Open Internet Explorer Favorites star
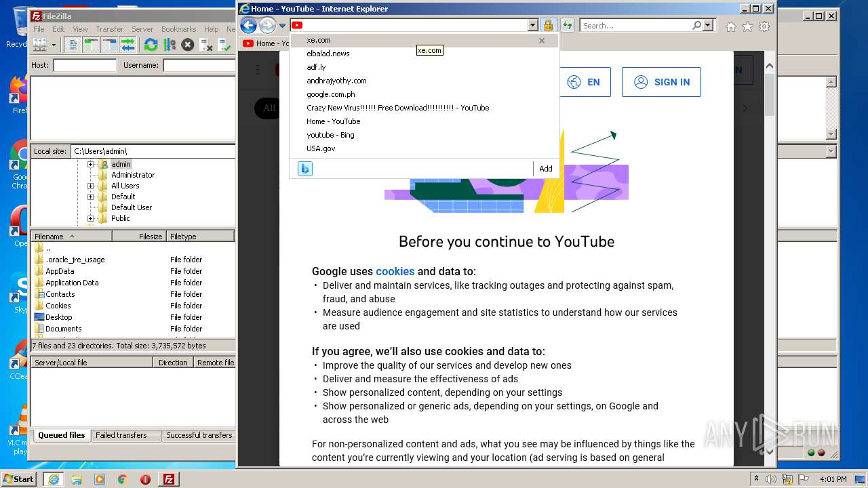 [747, 26]
